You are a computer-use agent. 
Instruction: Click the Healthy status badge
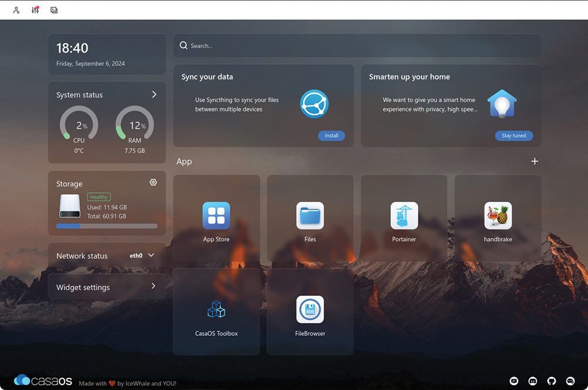99,197
